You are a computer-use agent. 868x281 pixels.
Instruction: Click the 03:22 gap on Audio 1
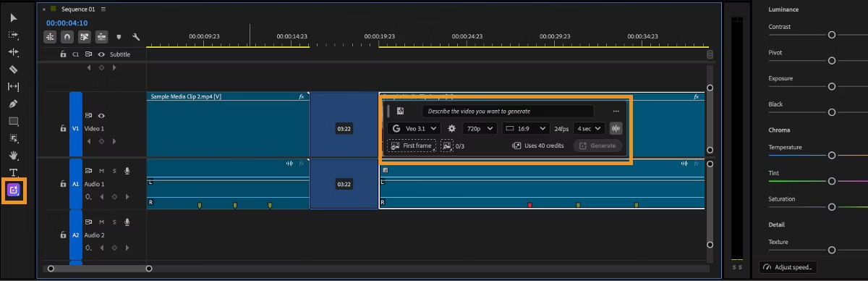coord(344,184)
